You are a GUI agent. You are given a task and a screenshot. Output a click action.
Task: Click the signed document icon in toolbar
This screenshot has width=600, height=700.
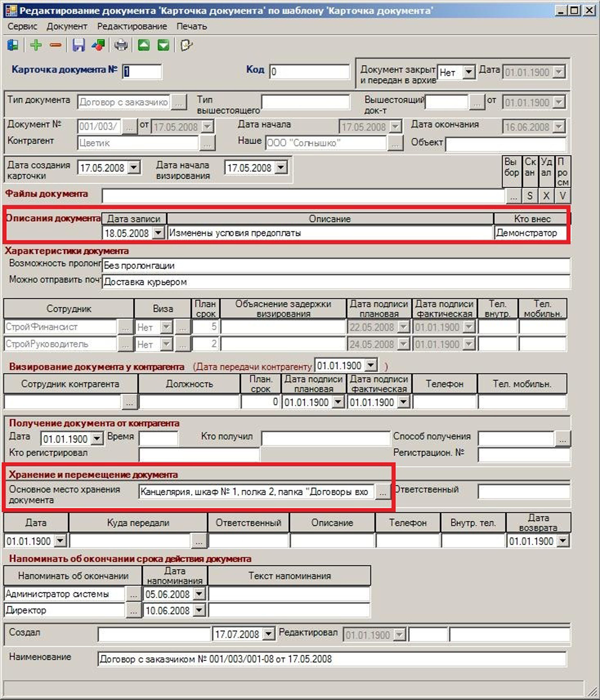(x=186, y=45)
